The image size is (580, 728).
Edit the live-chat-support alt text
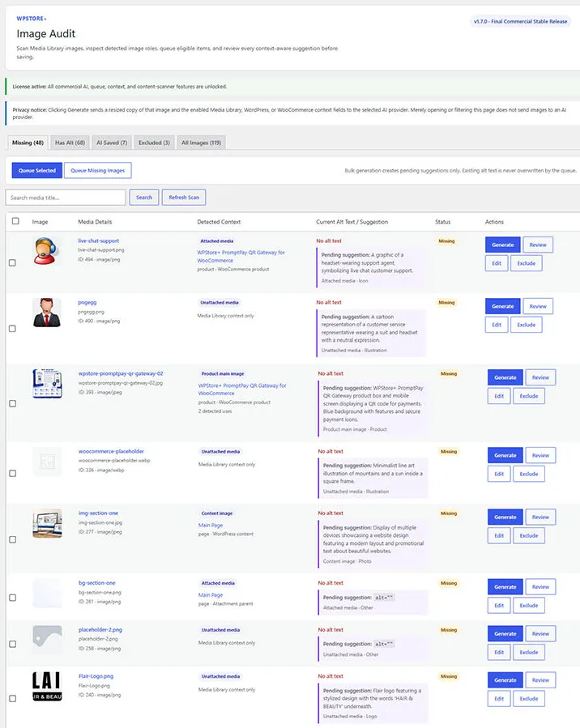pos(497,263)
